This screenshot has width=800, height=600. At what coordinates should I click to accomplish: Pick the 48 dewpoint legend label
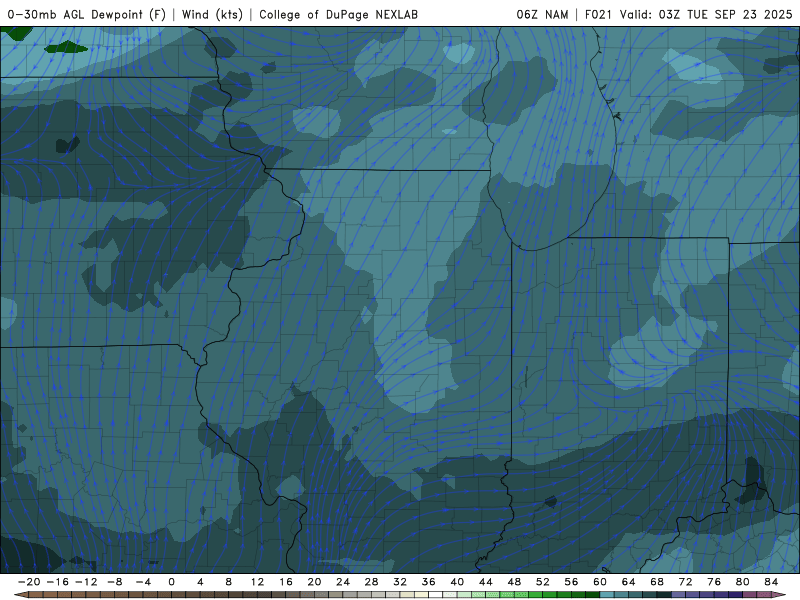point(514,582)
